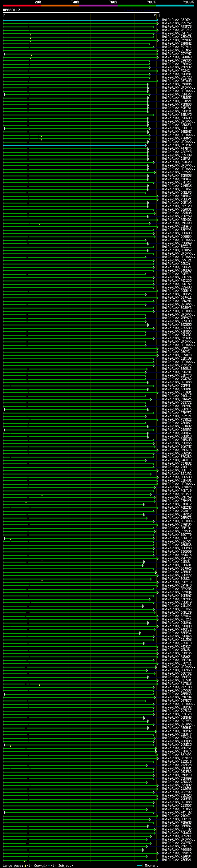Image resolution: width=197 pixels, height=868 pixels.
Task: Open hit UniRef100_B4EDH7
Action: coord(177,132)
